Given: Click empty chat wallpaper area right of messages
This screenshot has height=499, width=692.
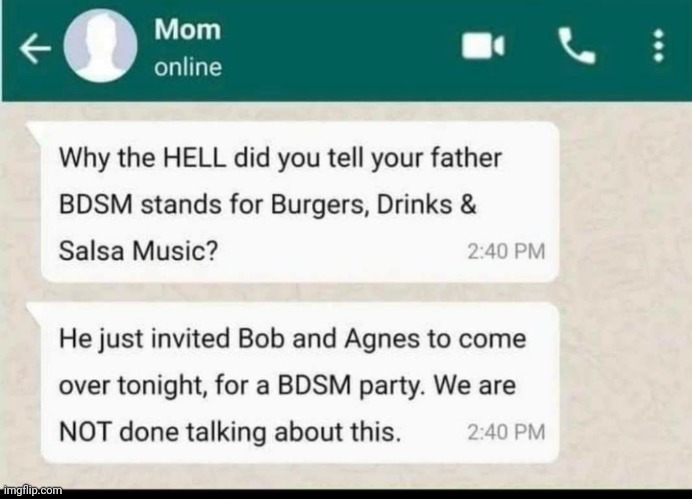Looking at the screenshot, I should [x=626, y=291].
